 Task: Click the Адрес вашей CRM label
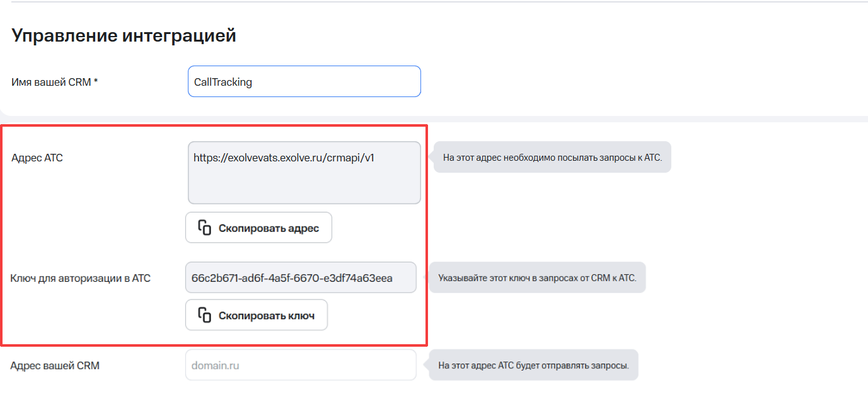(x=55, y=366)
